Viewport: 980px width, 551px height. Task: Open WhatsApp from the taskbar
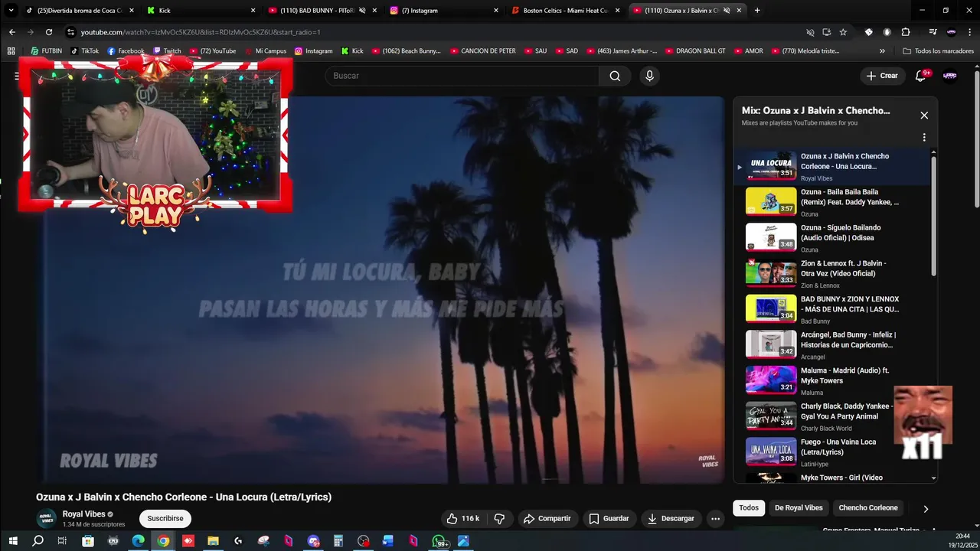[439, 541]
